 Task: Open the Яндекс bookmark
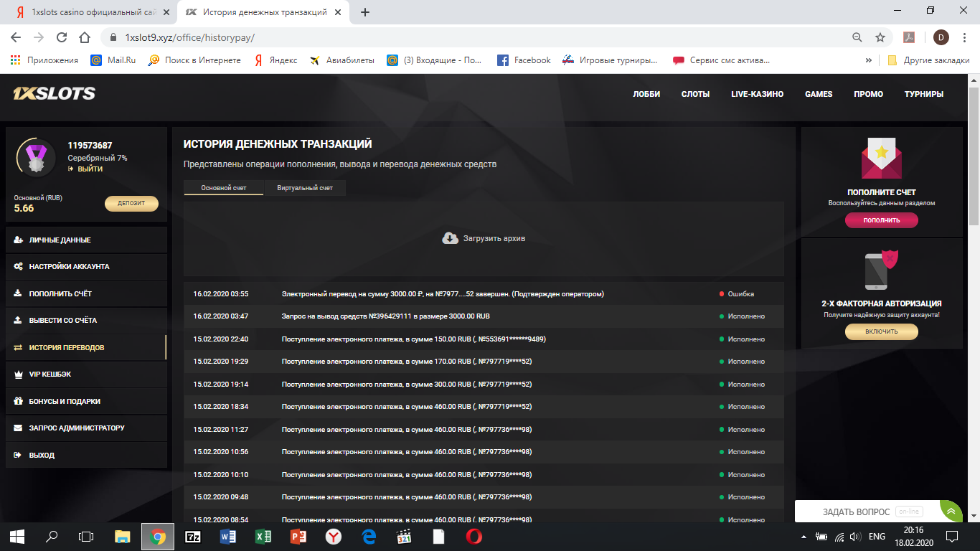pyautogui.click(x=275, y=60)
